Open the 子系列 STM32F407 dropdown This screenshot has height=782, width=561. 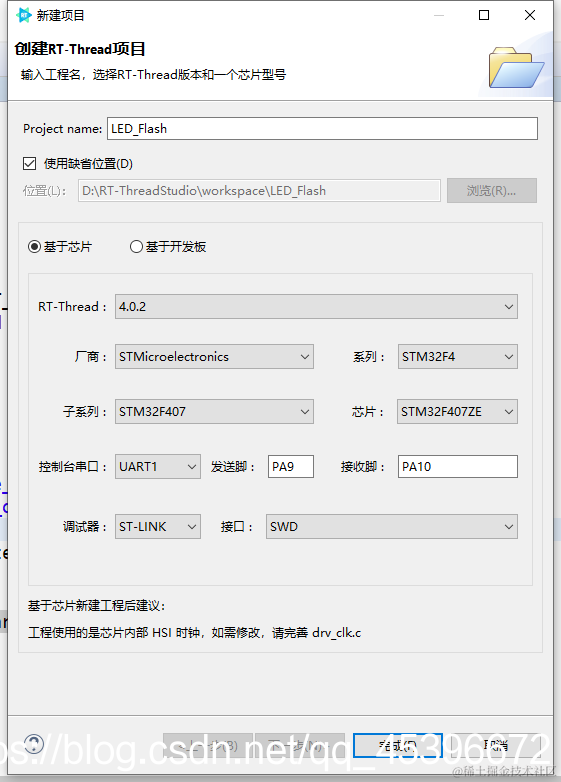tap(214, 411)
